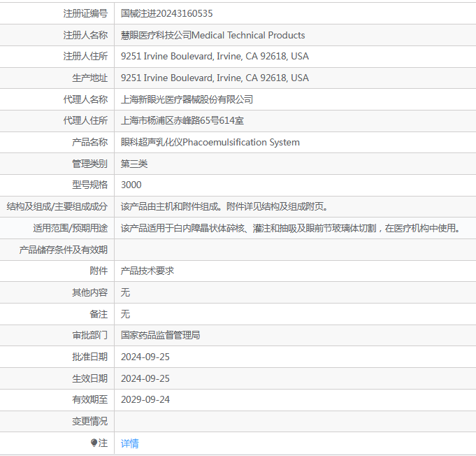
Task: Click the 生产地址 address value
Action: coord(215,78)
